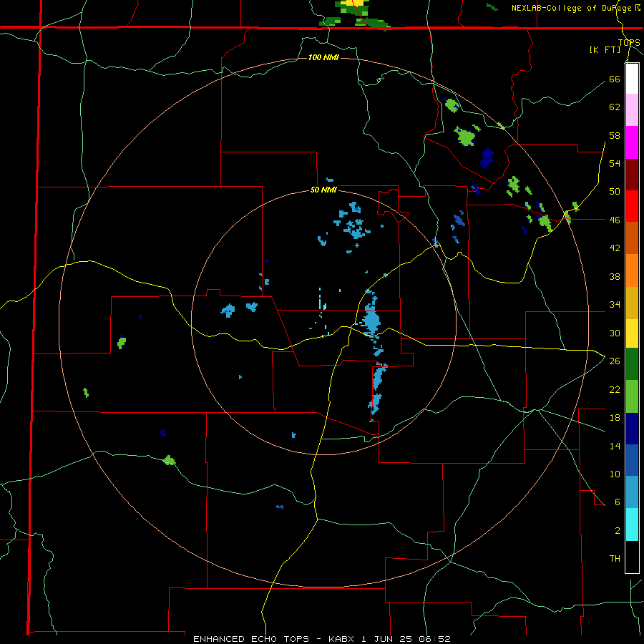
Task: Click the large navy echo blob in northeast
Action: pyautogui.click(x=487, y=157)
